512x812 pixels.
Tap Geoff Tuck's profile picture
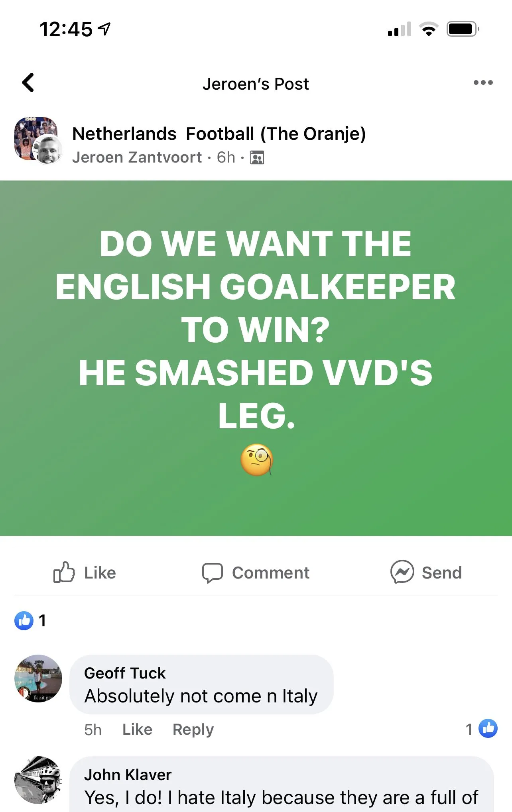[x=38, y=679]
